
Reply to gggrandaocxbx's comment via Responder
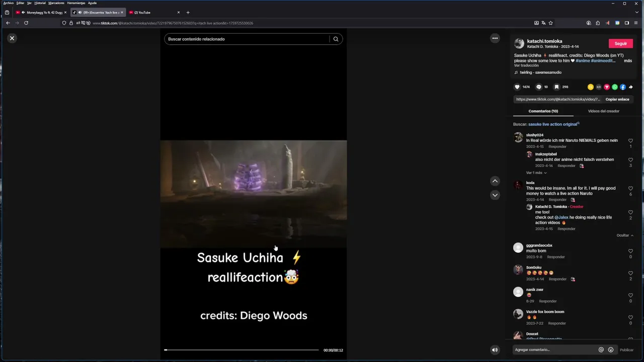click(556, 257)
